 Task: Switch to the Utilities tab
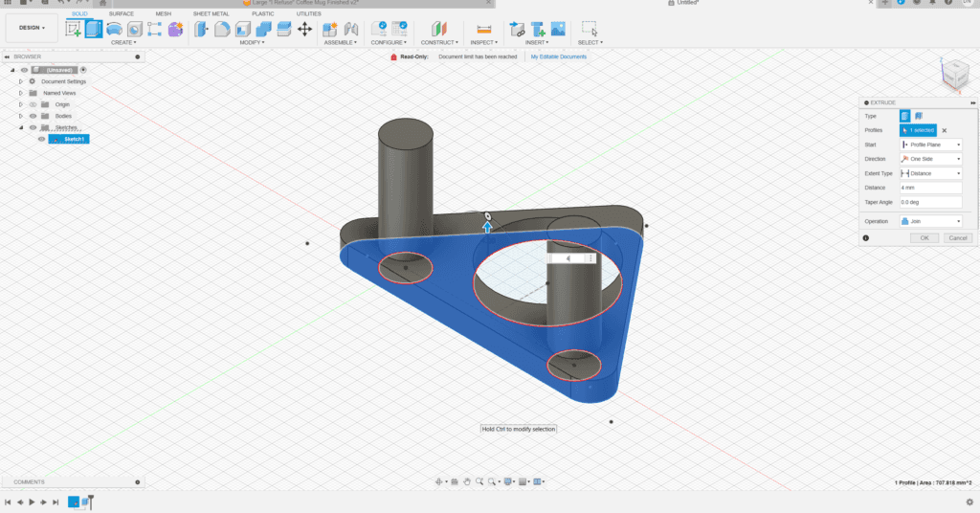(x=309, y=13)
